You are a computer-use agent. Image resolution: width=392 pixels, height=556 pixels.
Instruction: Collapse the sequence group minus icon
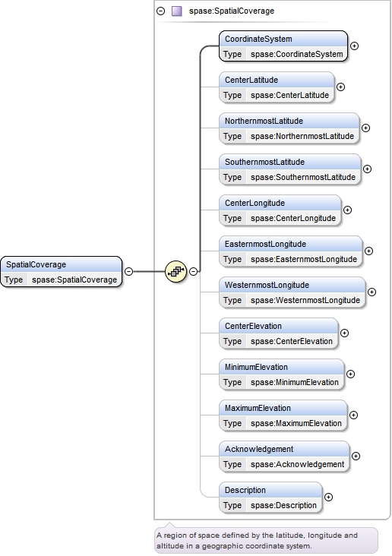coord(193,272)
